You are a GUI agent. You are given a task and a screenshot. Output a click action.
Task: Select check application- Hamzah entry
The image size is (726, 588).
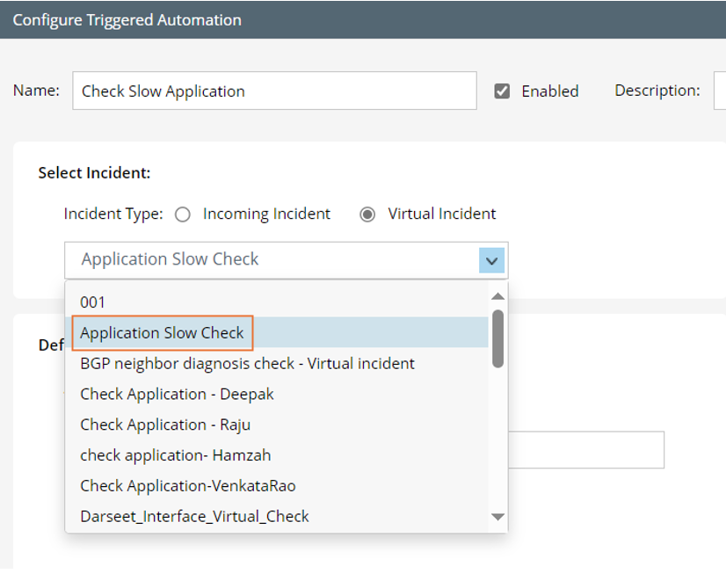click(175, 455)
